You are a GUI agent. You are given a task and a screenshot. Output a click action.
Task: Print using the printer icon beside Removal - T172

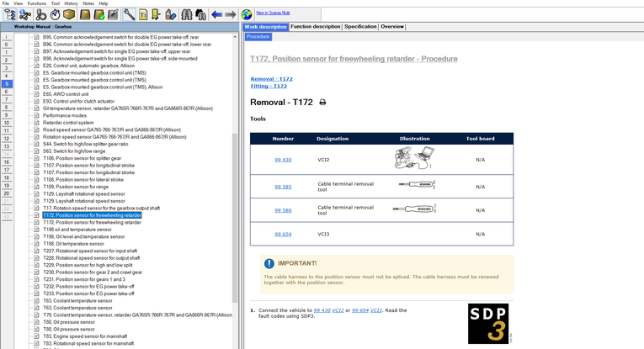322,103
